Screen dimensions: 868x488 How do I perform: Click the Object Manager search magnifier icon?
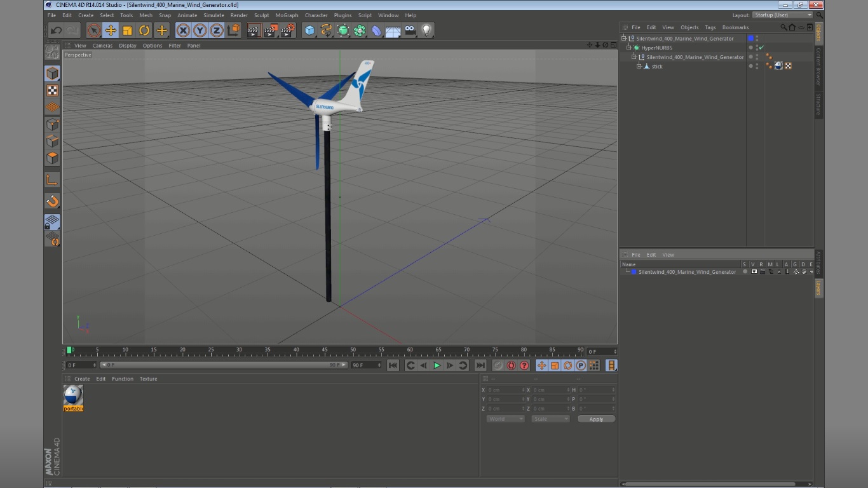coord(783,27)
